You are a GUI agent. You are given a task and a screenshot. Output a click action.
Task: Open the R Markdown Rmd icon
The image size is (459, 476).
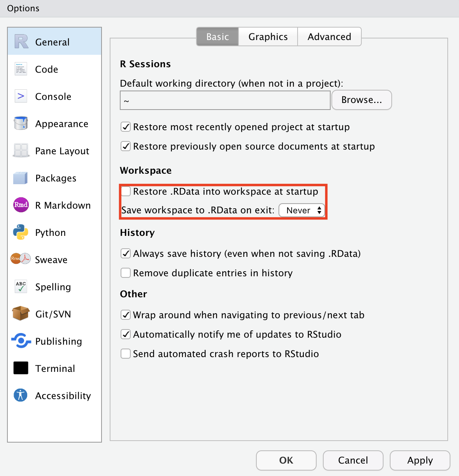(x=21, y=205)
